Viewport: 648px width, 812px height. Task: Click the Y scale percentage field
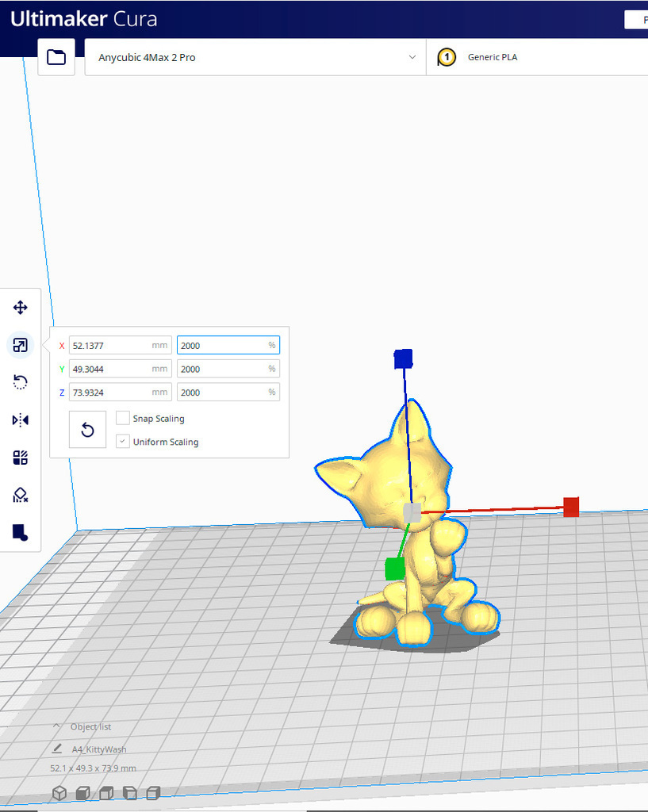click(x=228, y=369)
